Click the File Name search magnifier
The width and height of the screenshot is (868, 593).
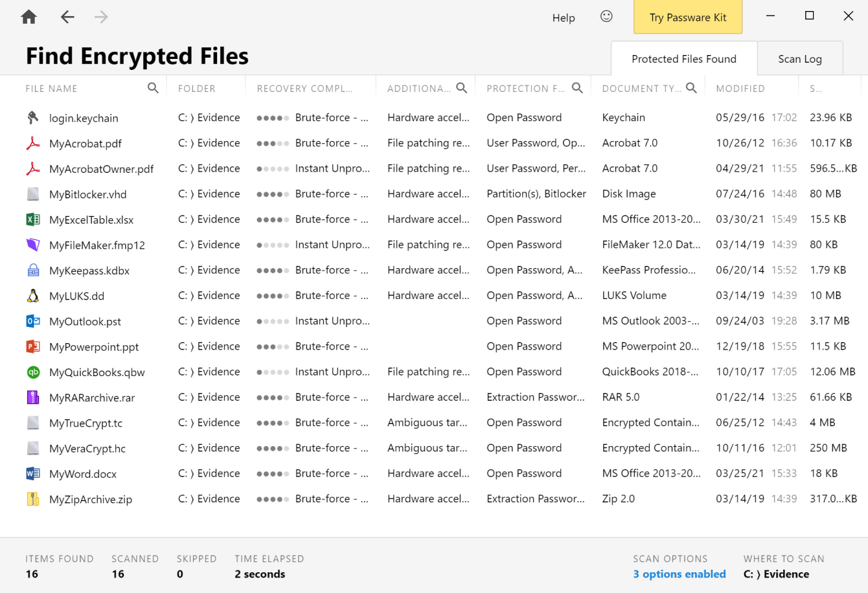click(153, 88)
